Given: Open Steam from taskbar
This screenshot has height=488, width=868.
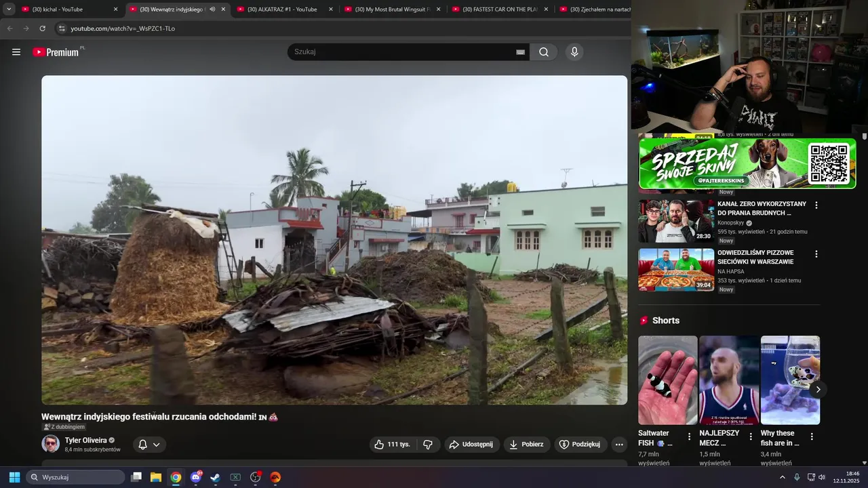Looking at the screenshot, I should pos(215,477).
